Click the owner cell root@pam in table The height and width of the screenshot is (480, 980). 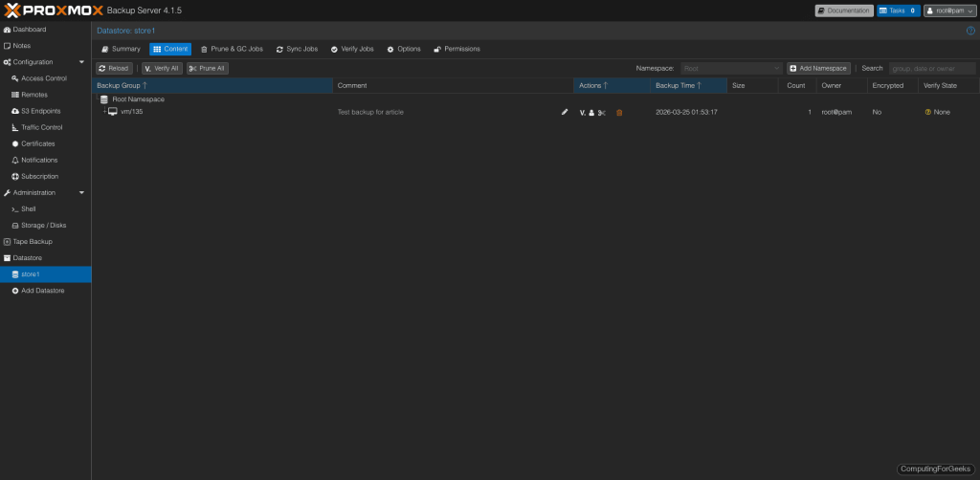(x=836, y=113)
